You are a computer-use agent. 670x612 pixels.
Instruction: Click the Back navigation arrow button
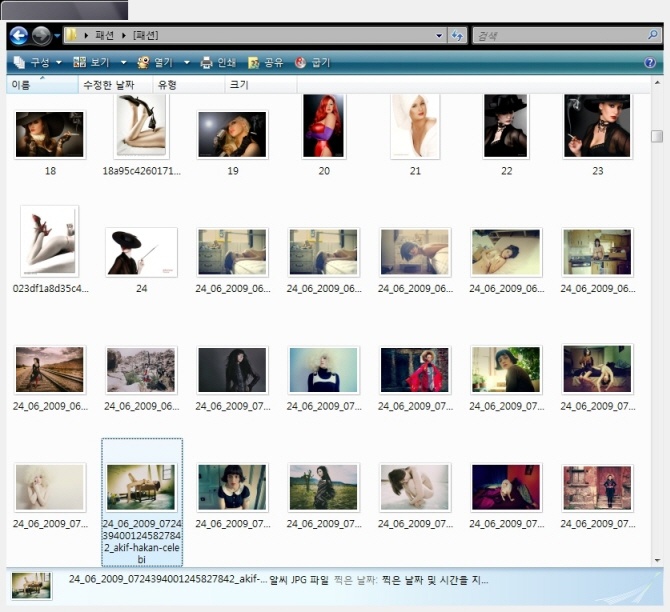(18, 36)
